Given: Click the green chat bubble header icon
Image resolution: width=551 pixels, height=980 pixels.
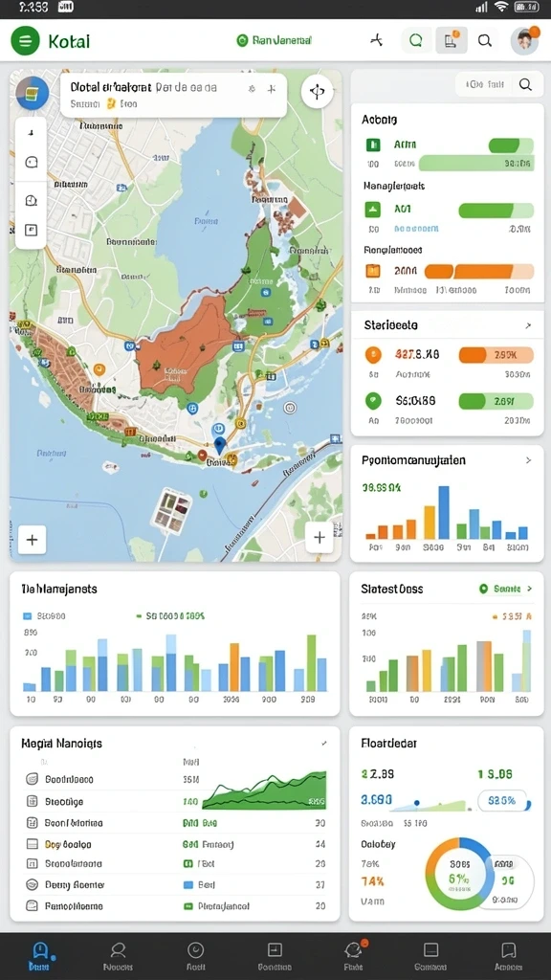Looking at the screenshot, I should coord(415,41).
